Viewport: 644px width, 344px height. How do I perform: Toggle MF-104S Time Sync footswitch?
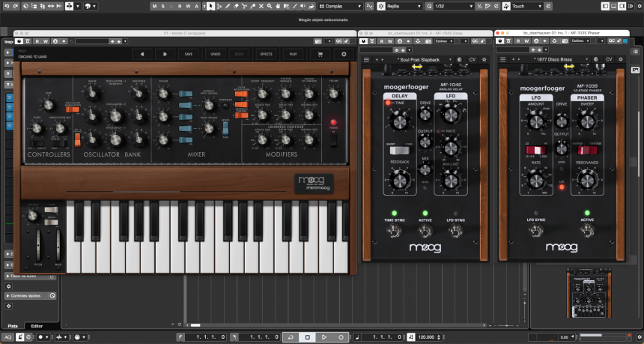(395, 232)
